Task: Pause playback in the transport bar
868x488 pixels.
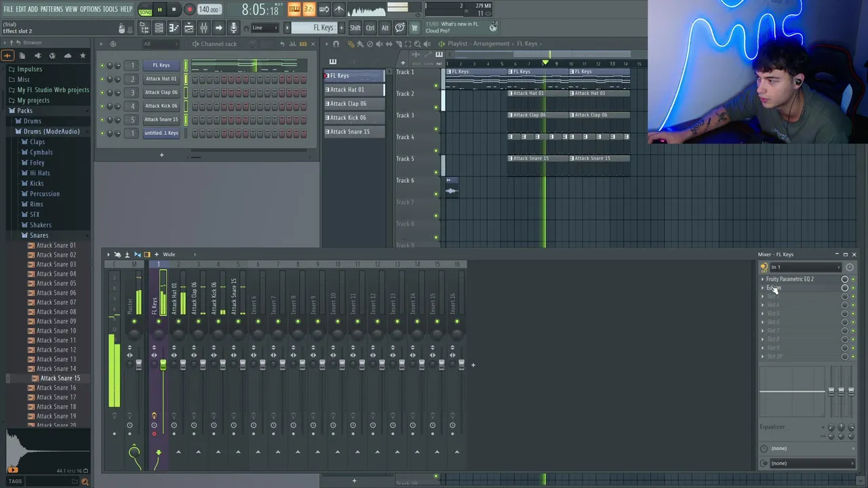Action: tap(159, 9)
